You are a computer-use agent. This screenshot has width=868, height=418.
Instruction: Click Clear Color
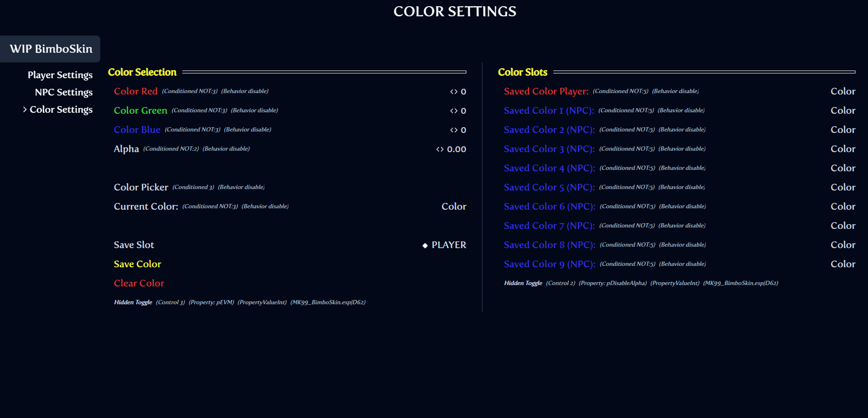pyautogui.click(x=139, y=283)
